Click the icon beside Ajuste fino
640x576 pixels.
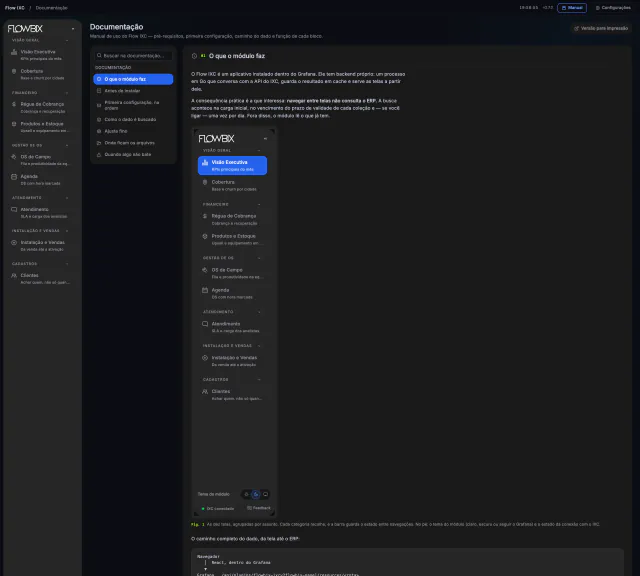coord(99,131)
